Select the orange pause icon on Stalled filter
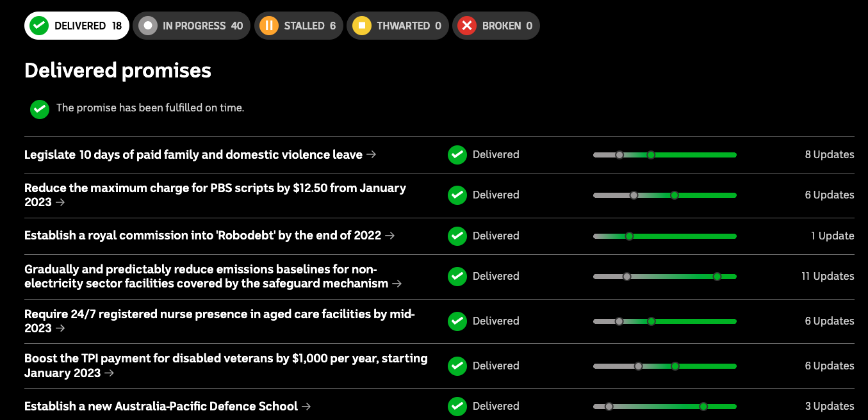Viewport: 868px width, 420px height. click(x=269, y=26)
